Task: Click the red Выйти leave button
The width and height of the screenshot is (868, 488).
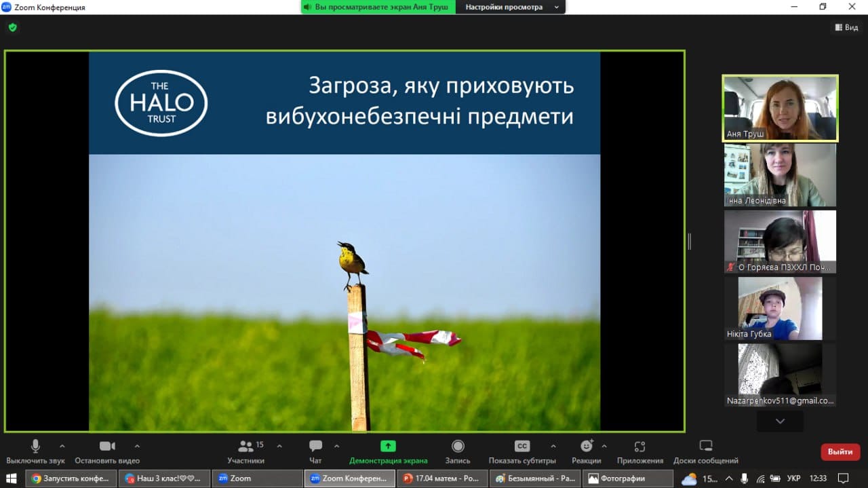Action: tap(840, 451)
